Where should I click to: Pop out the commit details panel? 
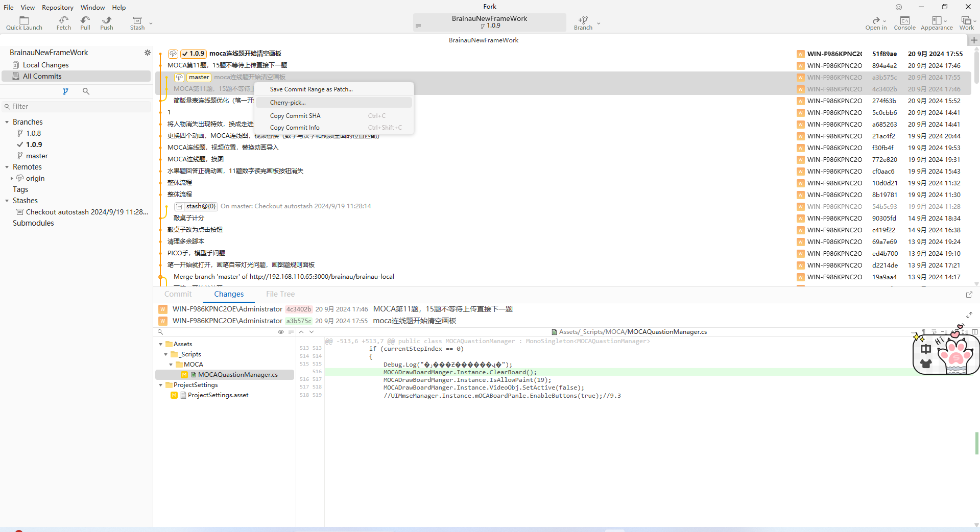[969, 295]
